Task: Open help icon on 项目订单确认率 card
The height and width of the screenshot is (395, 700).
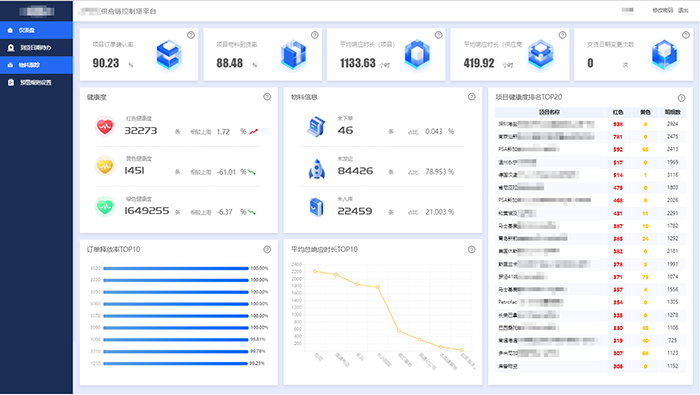Action: pyautogui.click(x=191, y=35)
